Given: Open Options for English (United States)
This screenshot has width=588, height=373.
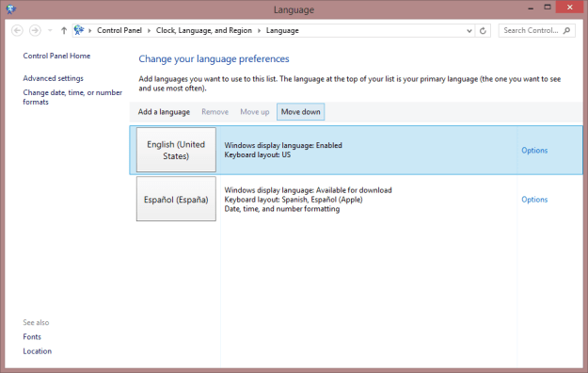Looking at the screenshot, I should click(534, 151).
